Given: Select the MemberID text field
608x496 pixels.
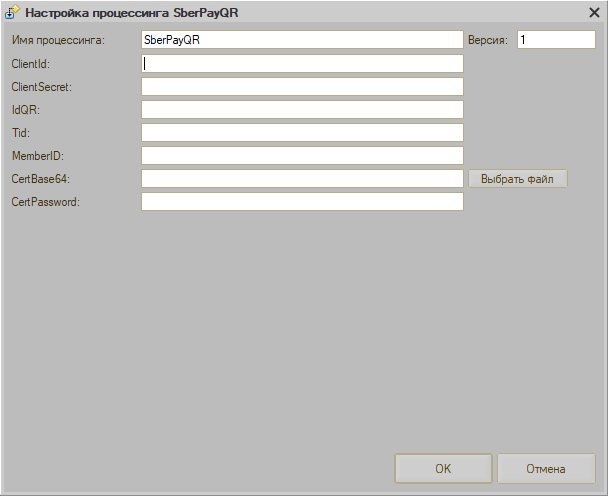Looking at the screenshot, I should [x=302, y=156].
